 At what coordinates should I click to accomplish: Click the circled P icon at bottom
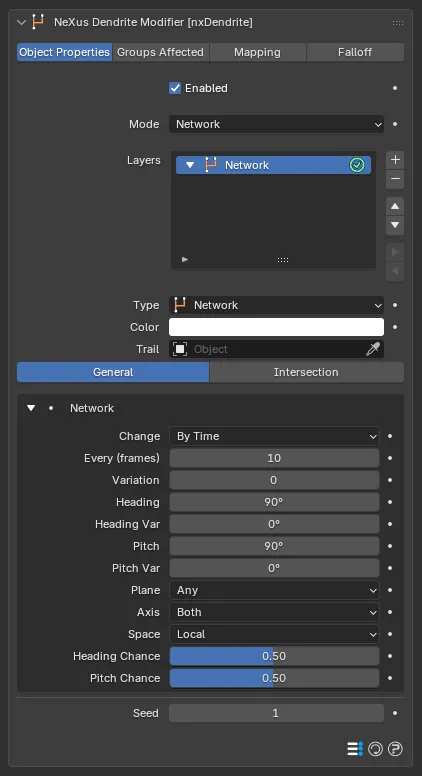395,749
